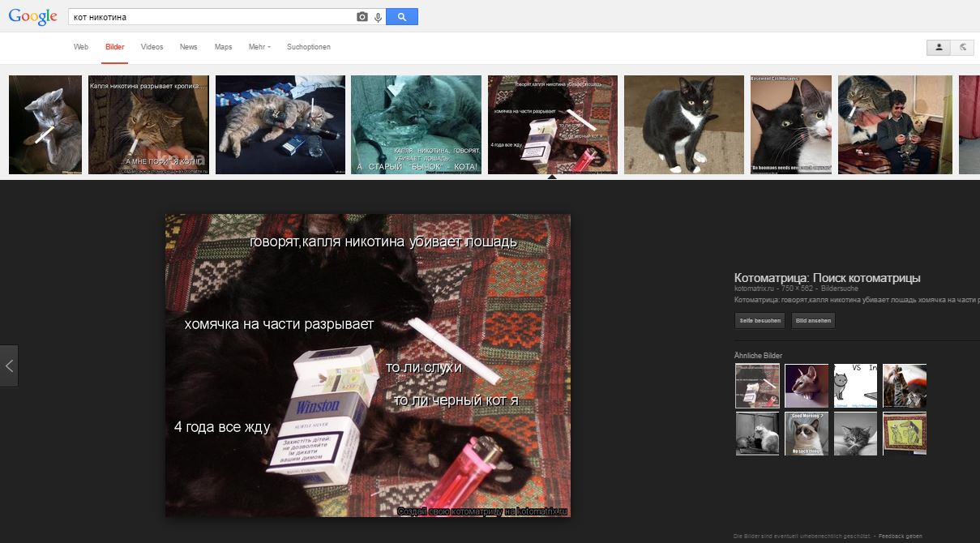Click the Feedback geben link

[x=900, y=537]
